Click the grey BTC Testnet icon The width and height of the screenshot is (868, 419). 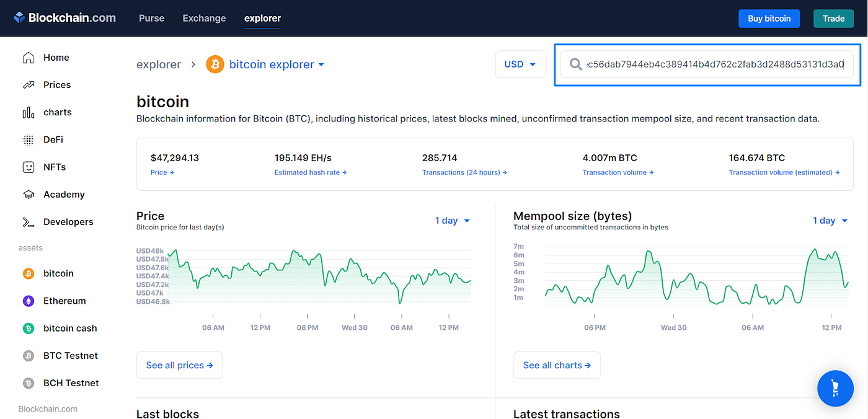tap(29, 356)
